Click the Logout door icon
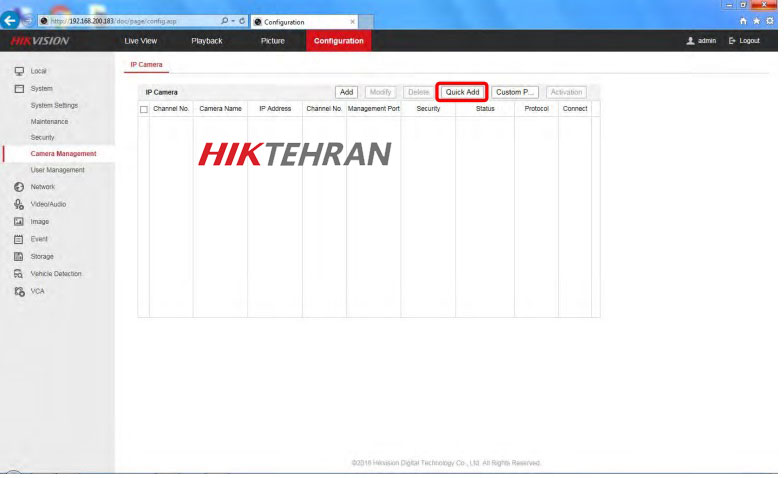This screenshot has height=478, width=784. click(732, 41)
